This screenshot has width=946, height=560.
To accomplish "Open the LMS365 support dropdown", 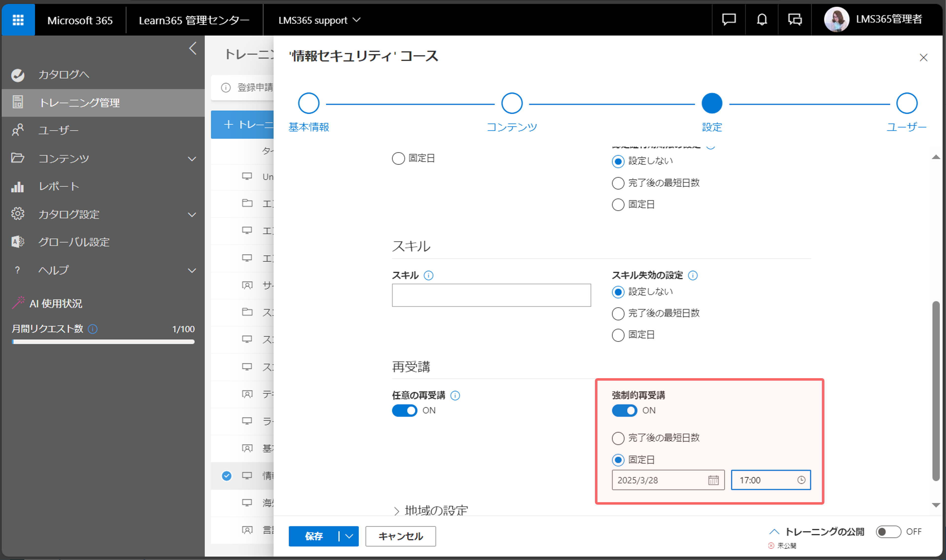I will [x=319, y=20].
